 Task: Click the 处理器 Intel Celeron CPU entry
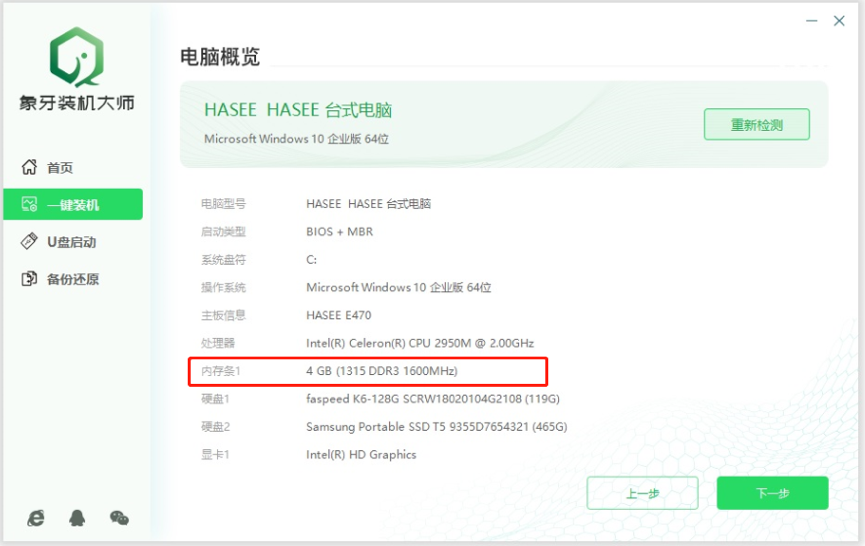tap(419, 343)
